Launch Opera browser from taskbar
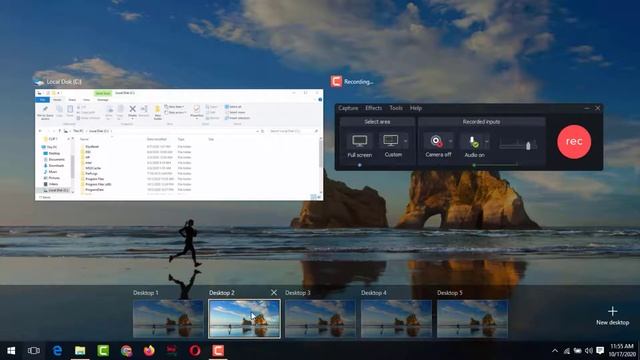 [x=195, y=351]
